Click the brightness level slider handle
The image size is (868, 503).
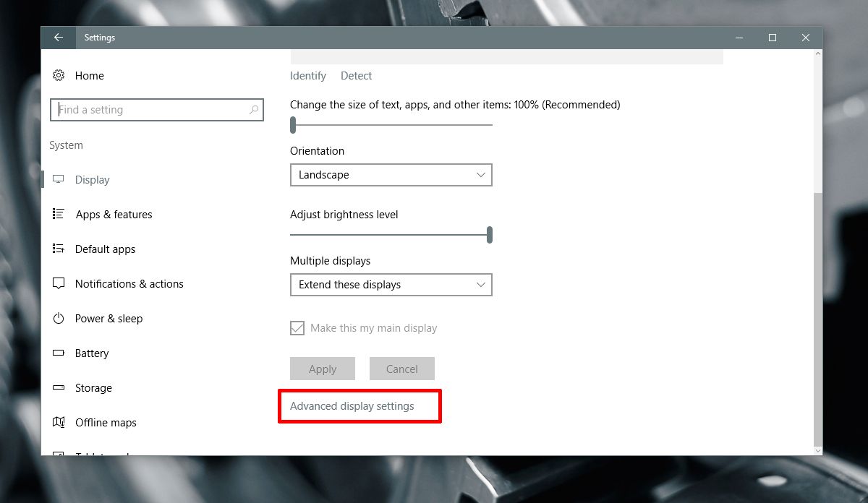coord(490,235)
